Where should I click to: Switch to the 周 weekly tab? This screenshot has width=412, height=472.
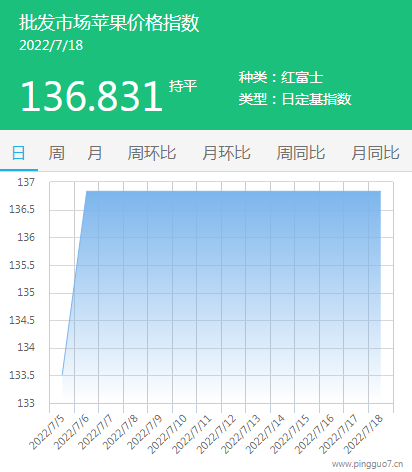[57, 153]
